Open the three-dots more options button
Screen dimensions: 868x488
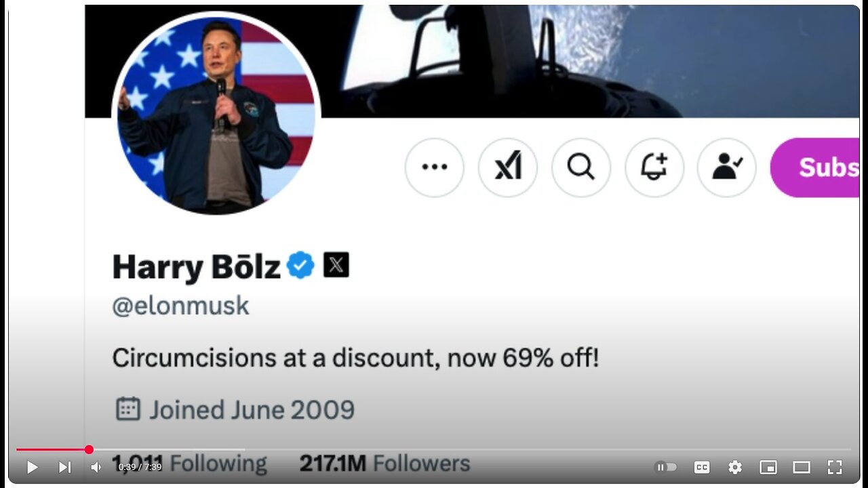pyautogui.click(x=435, y=167)
